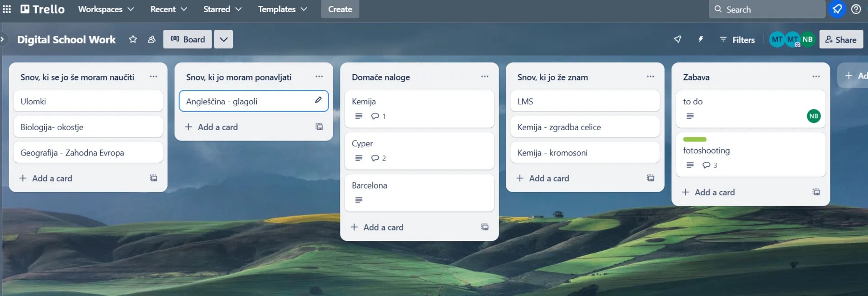This screenshot has width=868, height=296.
Task: Click the Create button
Action: 340,9
